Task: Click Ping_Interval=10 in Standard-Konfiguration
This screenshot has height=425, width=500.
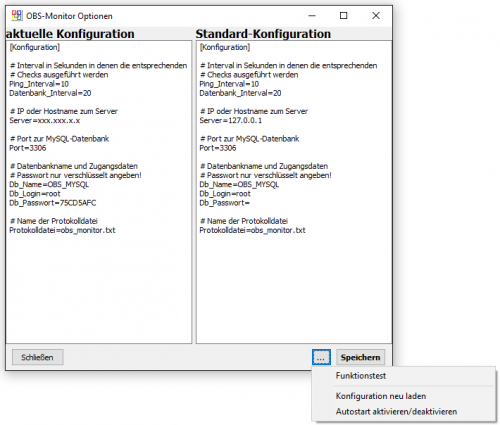Action: 229,84
